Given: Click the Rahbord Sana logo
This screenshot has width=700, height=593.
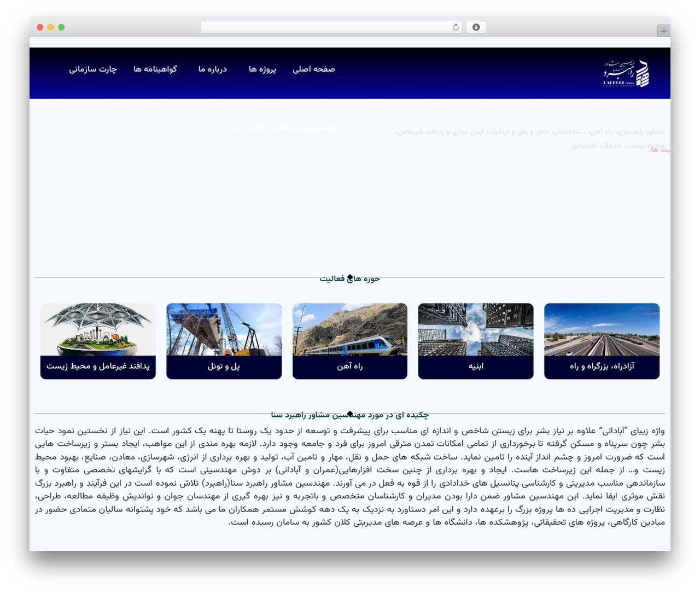Looking at the screenshot, I should pos(626,73).
